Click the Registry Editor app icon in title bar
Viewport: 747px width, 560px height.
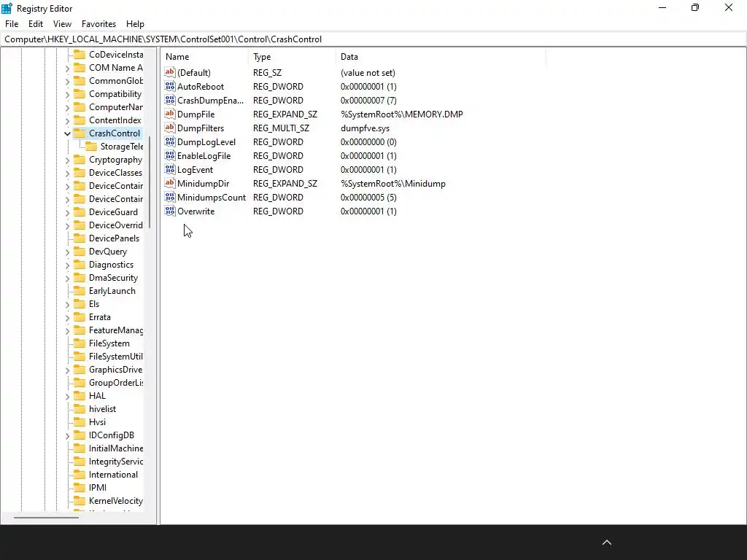tap(7, 8)
